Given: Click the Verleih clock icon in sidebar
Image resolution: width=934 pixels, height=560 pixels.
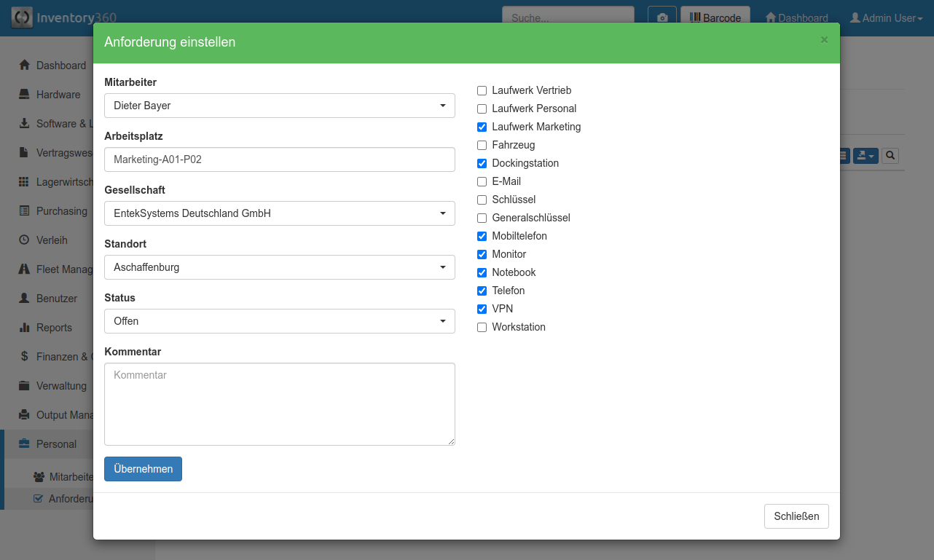Looking at the screenshot, I should pyautogui.click(x=24, y=240).
